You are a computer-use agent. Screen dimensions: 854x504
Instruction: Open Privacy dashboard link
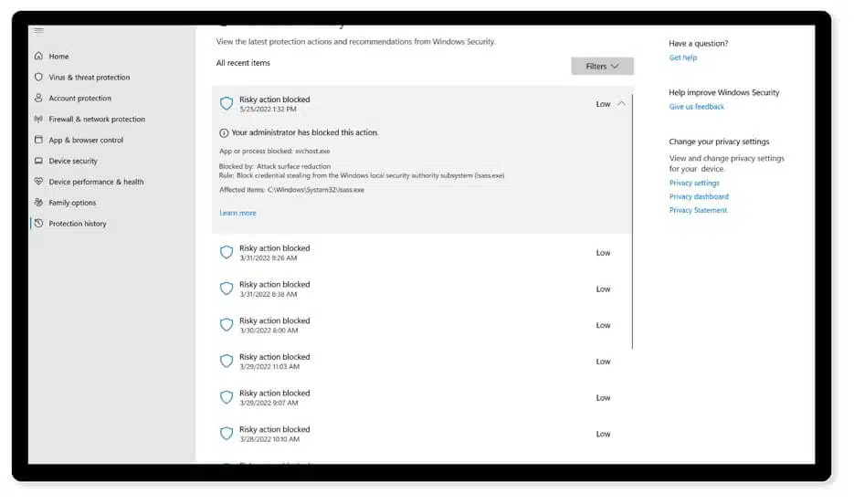(699, 196)
